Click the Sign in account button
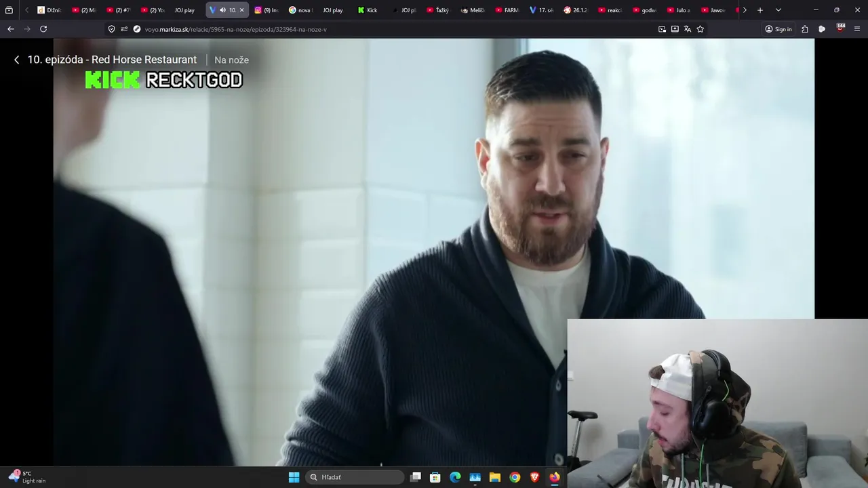This screenshot has height=488, width=868. point(778,29)
